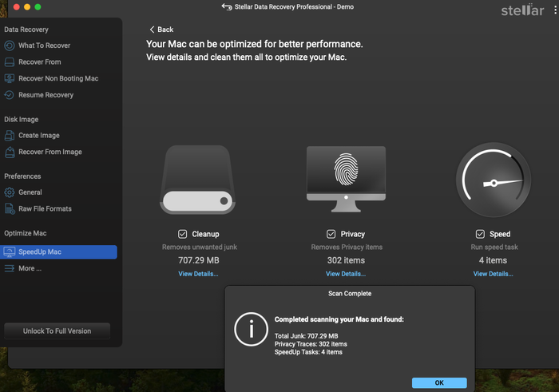Open Recover Non Booting Mac option
This screenshot has width=559, height=392.
pos(58,78)
